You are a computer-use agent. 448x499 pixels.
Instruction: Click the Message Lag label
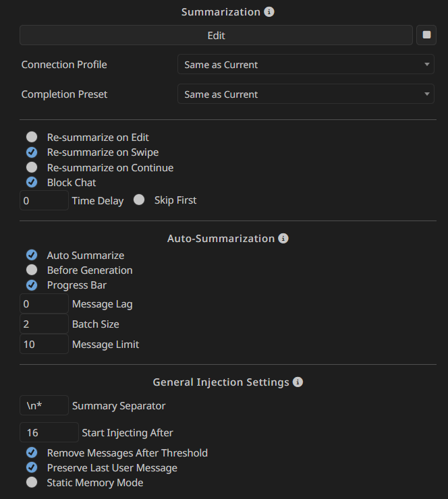click(x=102, y=304)
